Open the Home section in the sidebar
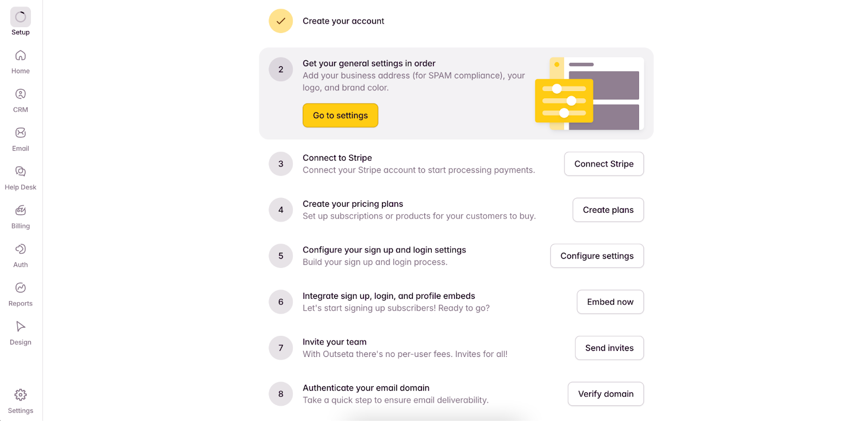The width and height of the screenshot is (868, 421). tap(20, 61)
